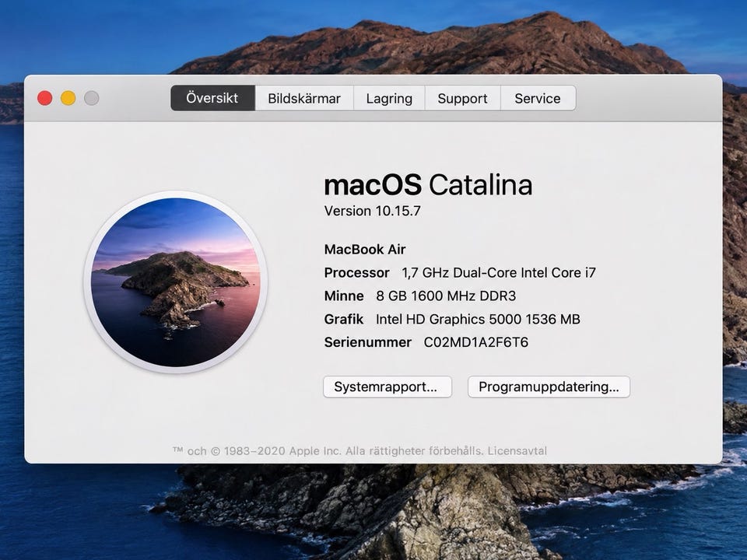Switch to the Översikt tab
The width and height of the screenshot is (747, 560).
[x=212, y=98]
